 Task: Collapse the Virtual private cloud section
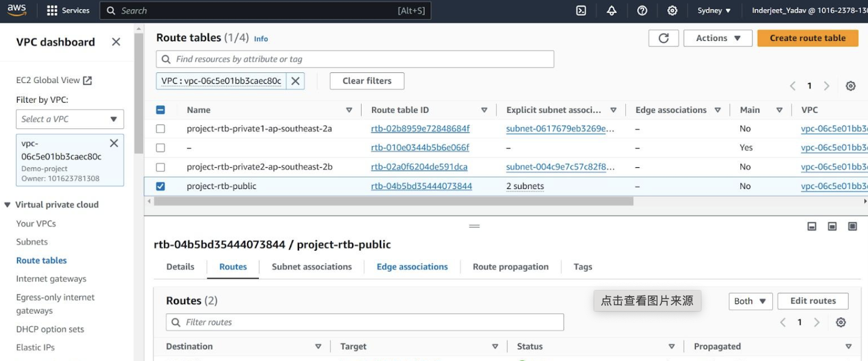7,205
